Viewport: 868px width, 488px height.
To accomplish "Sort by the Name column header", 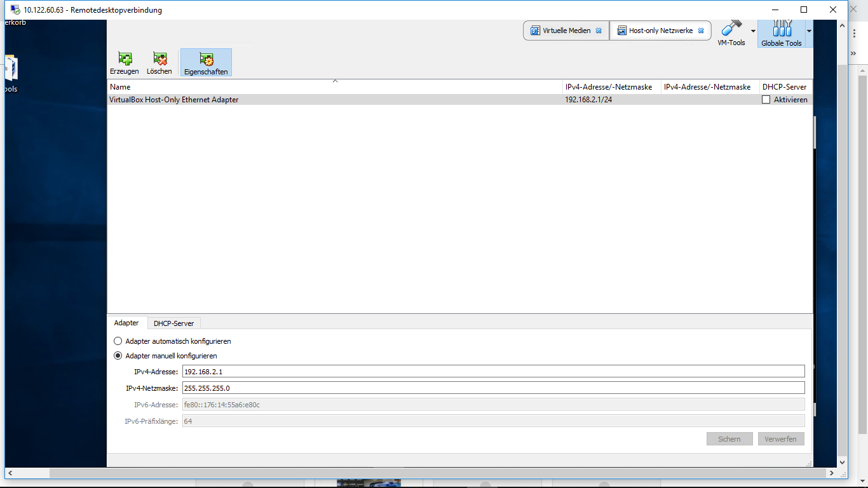I will (335, 87).
